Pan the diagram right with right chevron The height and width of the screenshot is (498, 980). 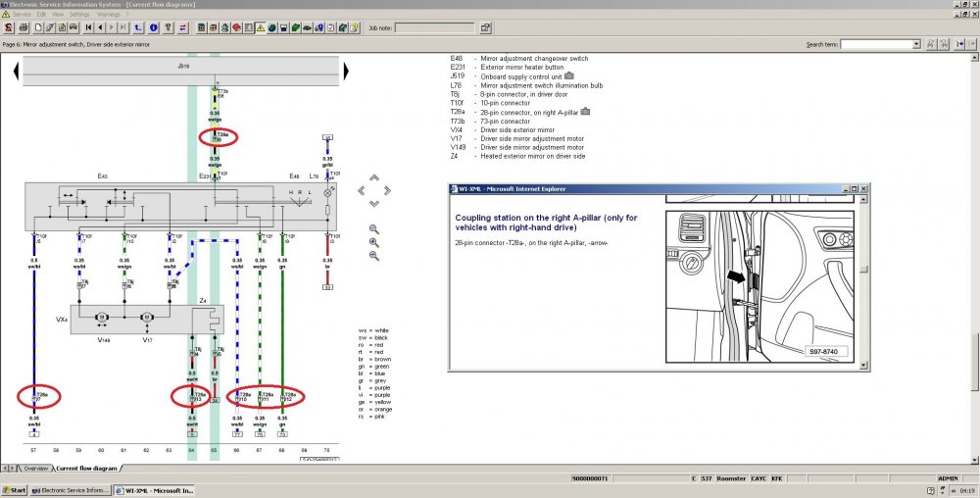click(387, 190)
